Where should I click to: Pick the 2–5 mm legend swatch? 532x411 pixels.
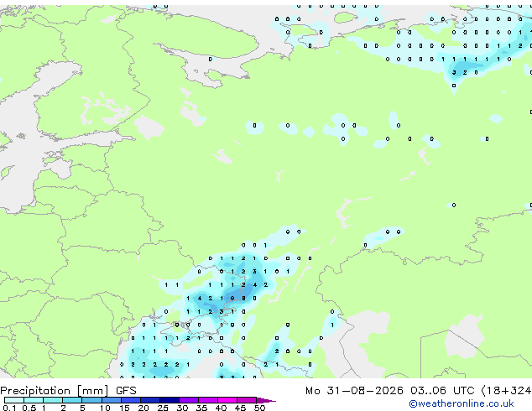pos(72,400)
